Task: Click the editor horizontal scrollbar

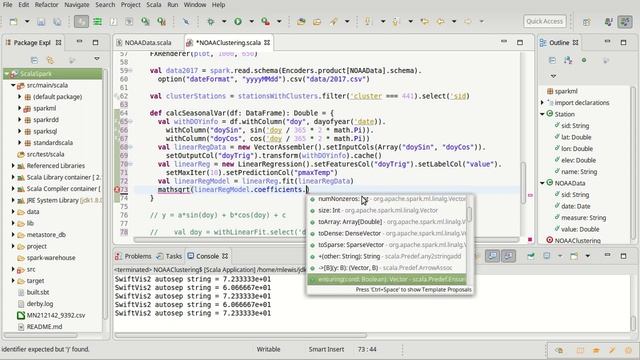Action: click(327, 240)
